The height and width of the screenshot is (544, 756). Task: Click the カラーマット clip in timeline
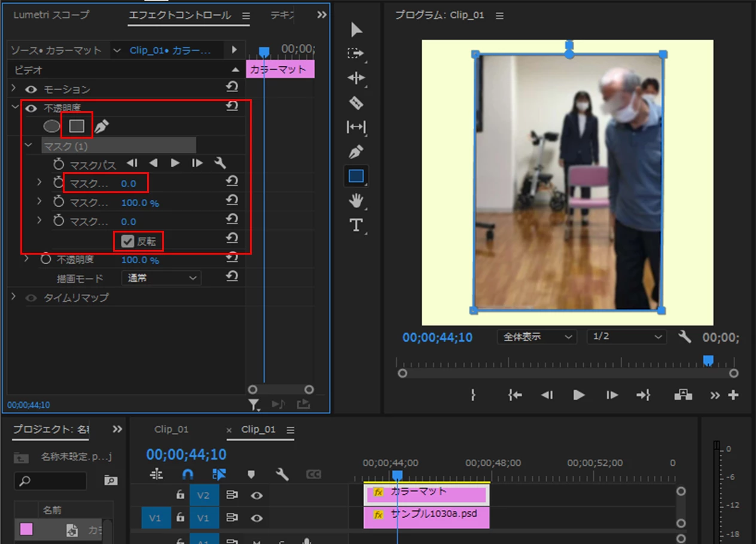click(427, 495)
